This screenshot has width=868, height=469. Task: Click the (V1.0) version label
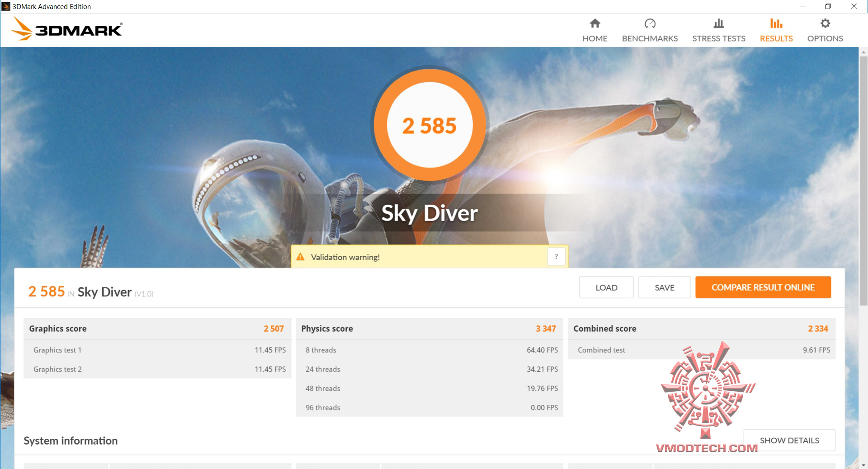pyautogui.click(x=144, y=294)
